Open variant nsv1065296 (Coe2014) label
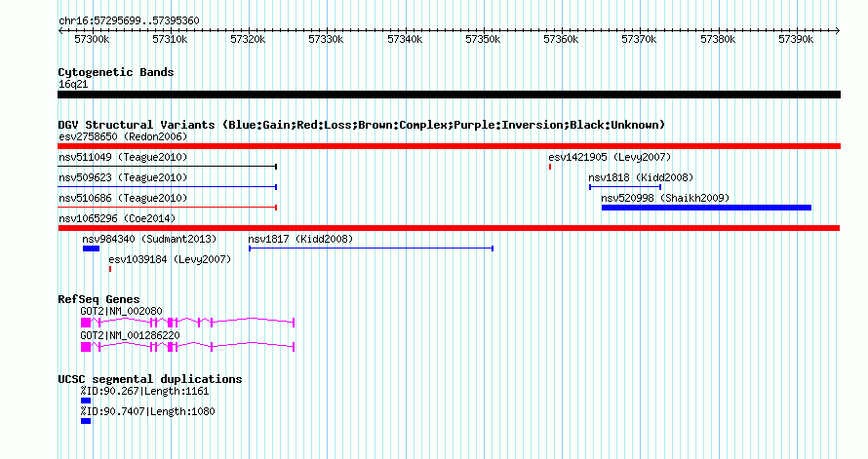Viewport: 868px width, 459px height. tap(117, 218)
